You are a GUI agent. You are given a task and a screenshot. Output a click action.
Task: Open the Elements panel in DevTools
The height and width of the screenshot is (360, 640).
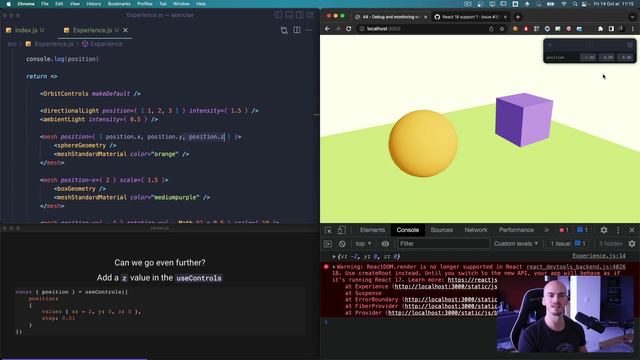click(372, 230)
